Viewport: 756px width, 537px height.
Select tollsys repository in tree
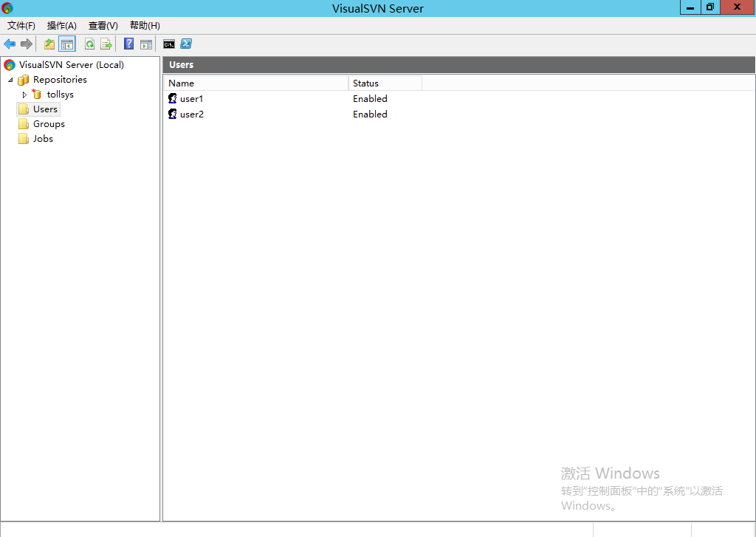61,95
